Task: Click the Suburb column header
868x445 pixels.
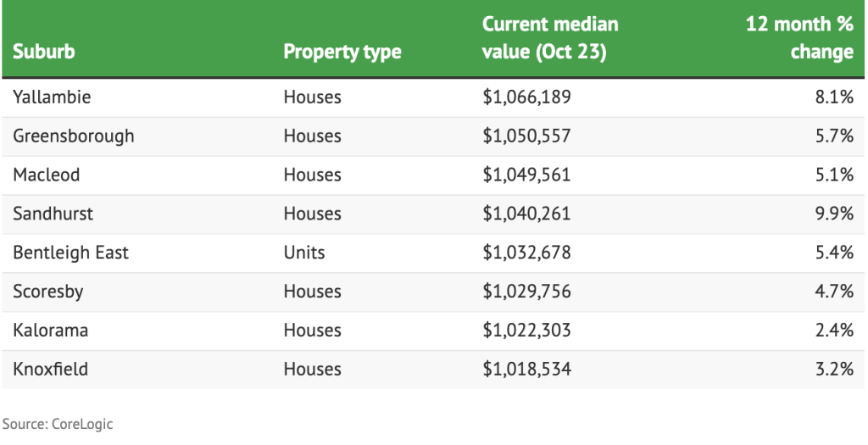Action: click(44, 52)
